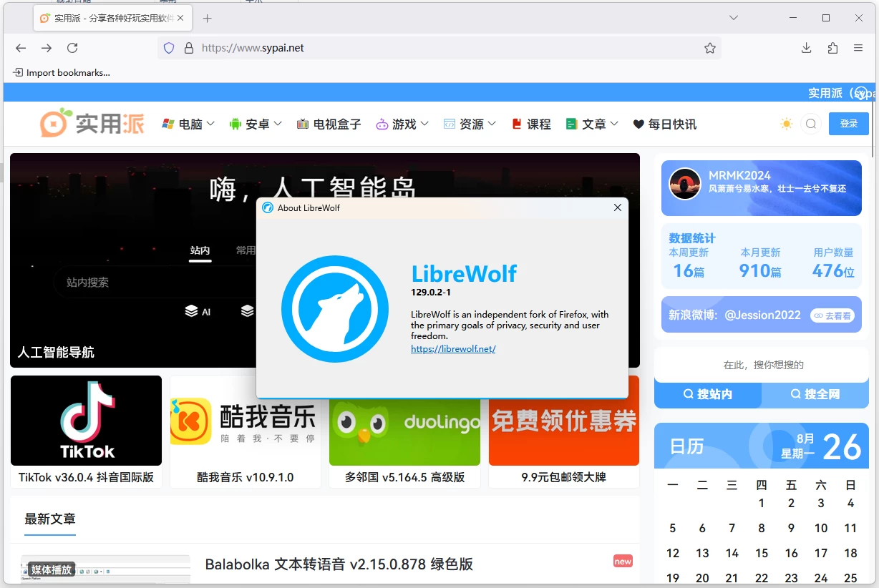The image size is (879, 588).
Task: Switch to the 站内 search tab
Action: (x=200, y=250)
